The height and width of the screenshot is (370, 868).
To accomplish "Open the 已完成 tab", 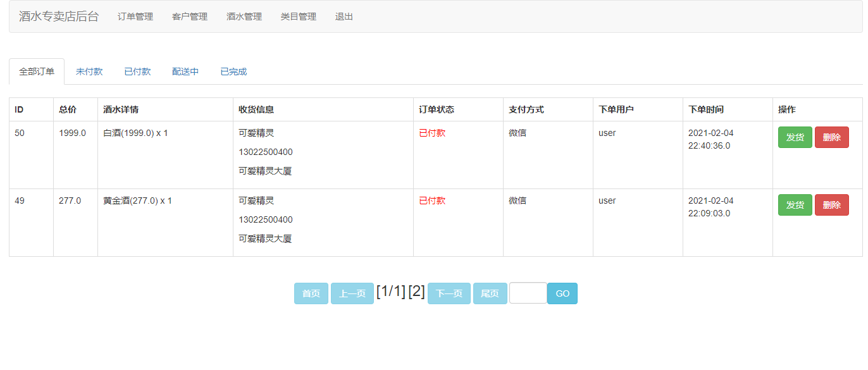I will pyautogui.click(x=233, y=71).
